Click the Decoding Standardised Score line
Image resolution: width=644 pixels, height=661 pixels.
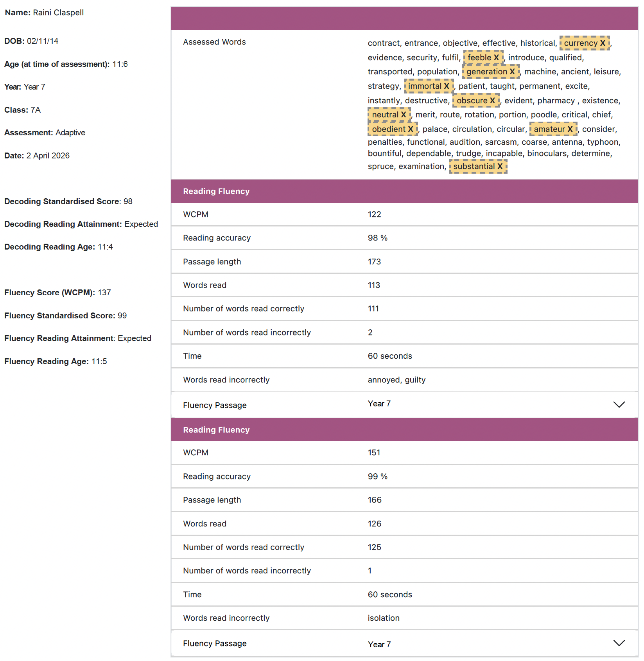click(68, 201)
